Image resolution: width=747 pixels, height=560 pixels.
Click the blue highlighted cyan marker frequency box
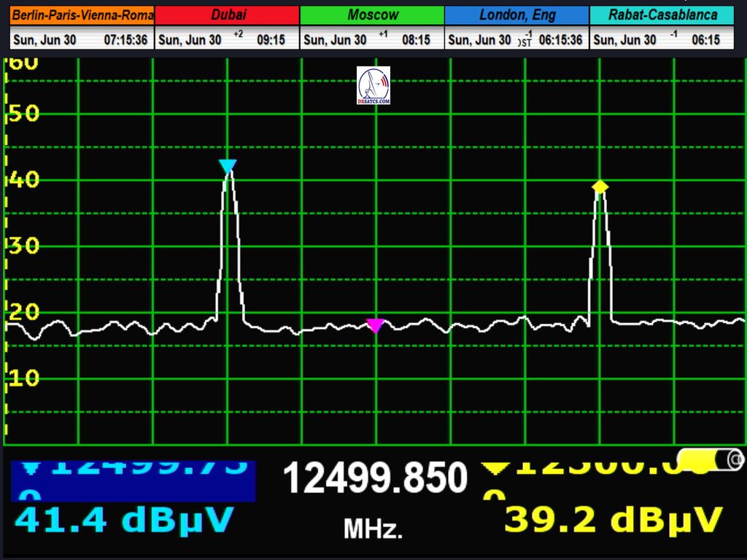point(133,481)
